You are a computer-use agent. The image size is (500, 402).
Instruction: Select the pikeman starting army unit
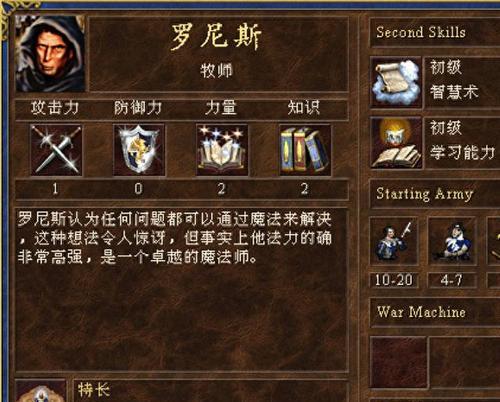tap(394, 241)
